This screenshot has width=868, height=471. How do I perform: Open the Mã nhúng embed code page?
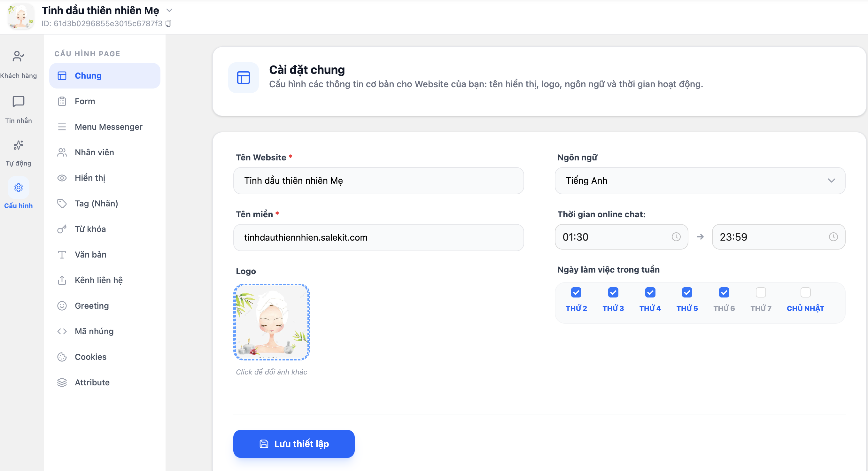[94, 331]
